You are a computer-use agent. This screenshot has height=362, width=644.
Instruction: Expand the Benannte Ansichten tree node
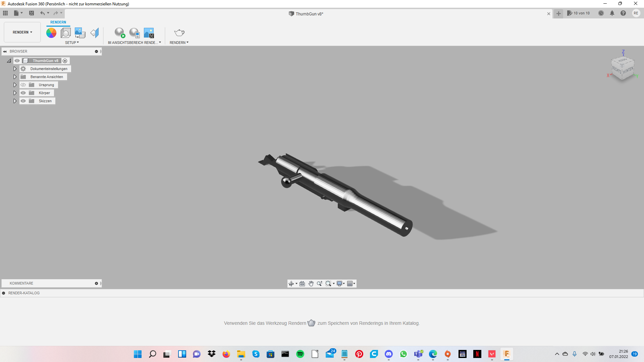click(15, 77)
